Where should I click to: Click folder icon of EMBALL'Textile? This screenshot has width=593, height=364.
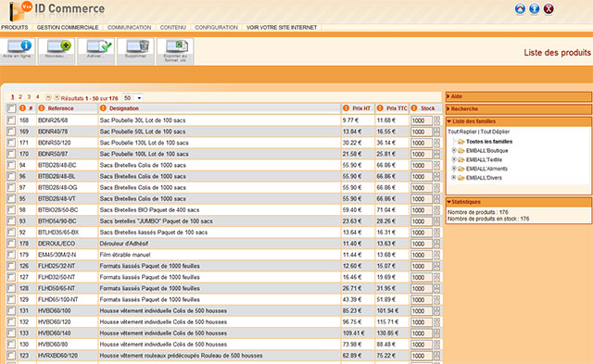[461, 160]
